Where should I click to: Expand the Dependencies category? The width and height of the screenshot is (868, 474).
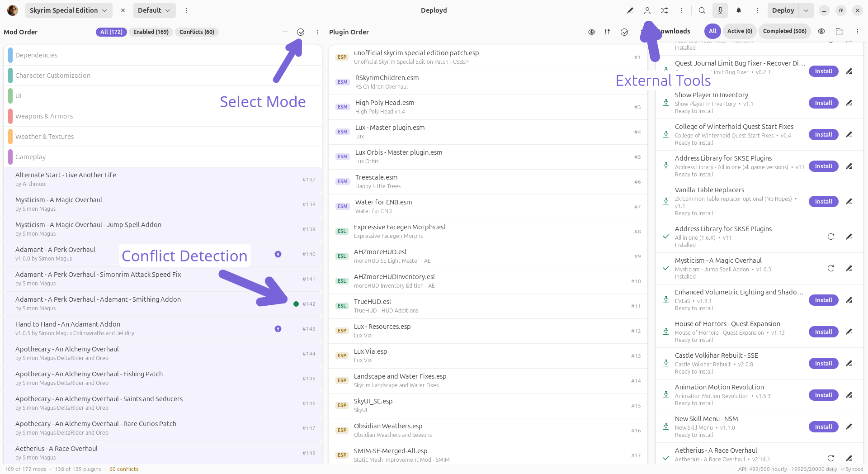point(163,55)
